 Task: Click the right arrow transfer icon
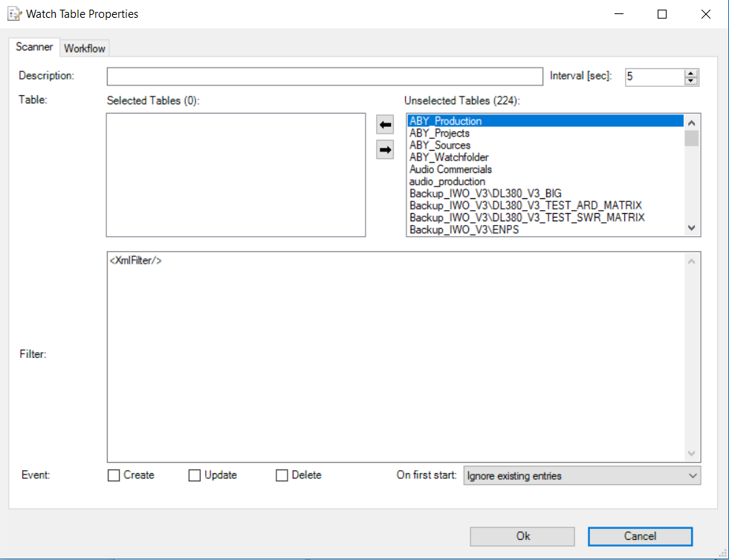pos(384,149)
